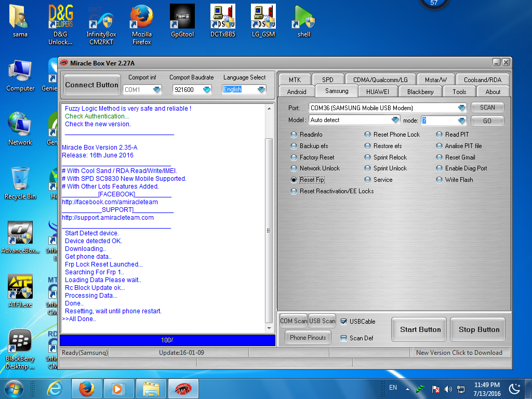This screenshot has width=532, height=399.
Task: Expand the Comport Baudrate dropdown
Action: pyautogui.click(x=207, y=89)
